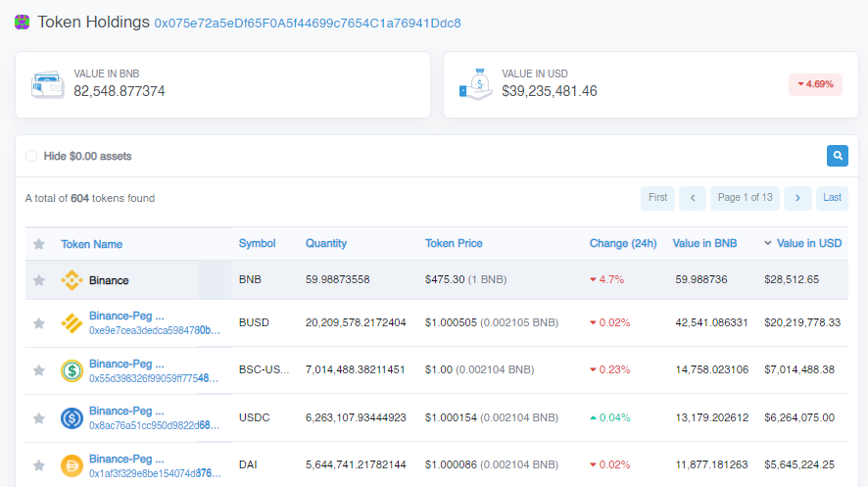Sort by Quantity column header
The image size is (868, 487).
[326, 243]
